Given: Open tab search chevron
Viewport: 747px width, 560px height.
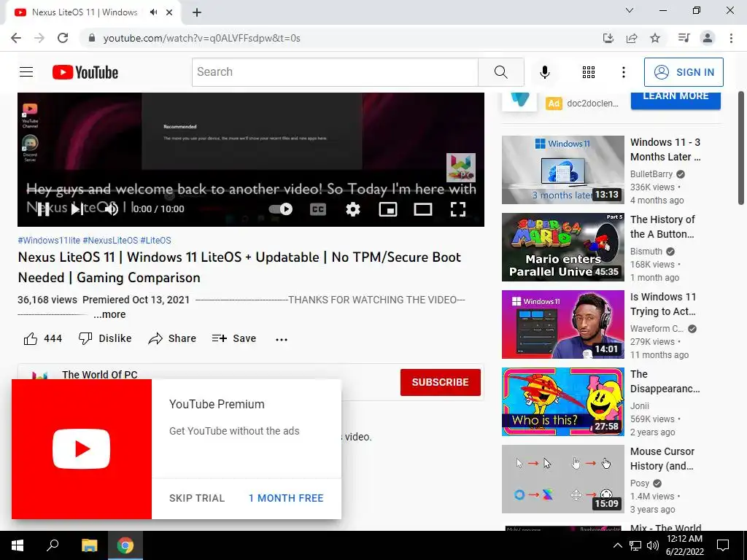Looking at the screenshot, I should pyautogui.click(x=630, y=10).
